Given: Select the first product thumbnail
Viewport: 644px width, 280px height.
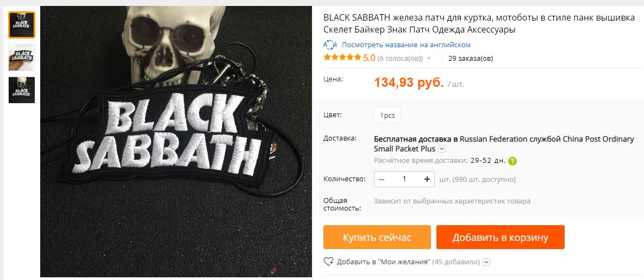Looking at the screenshot, I should pos(22,25).
